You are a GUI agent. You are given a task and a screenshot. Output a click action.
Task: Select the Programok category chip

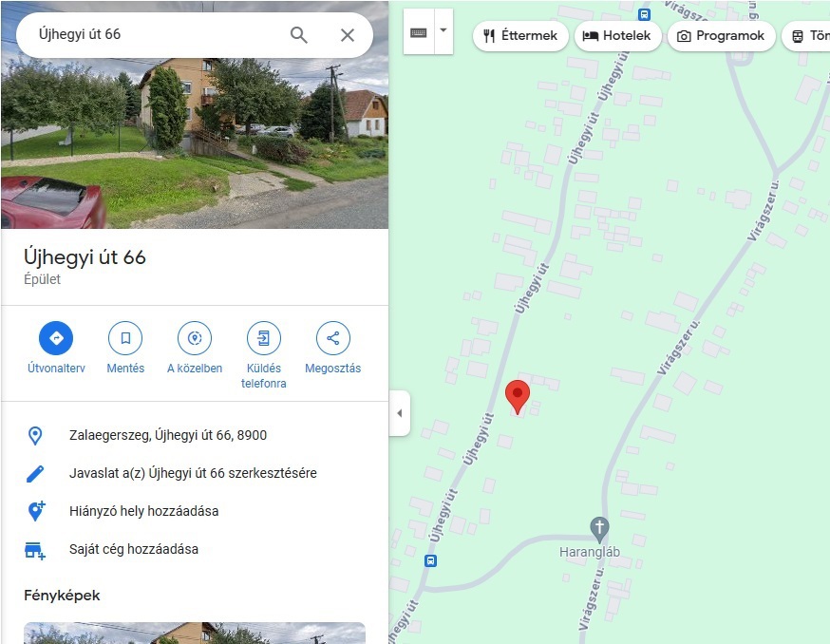pyautogui.click(x=722, y=35)
